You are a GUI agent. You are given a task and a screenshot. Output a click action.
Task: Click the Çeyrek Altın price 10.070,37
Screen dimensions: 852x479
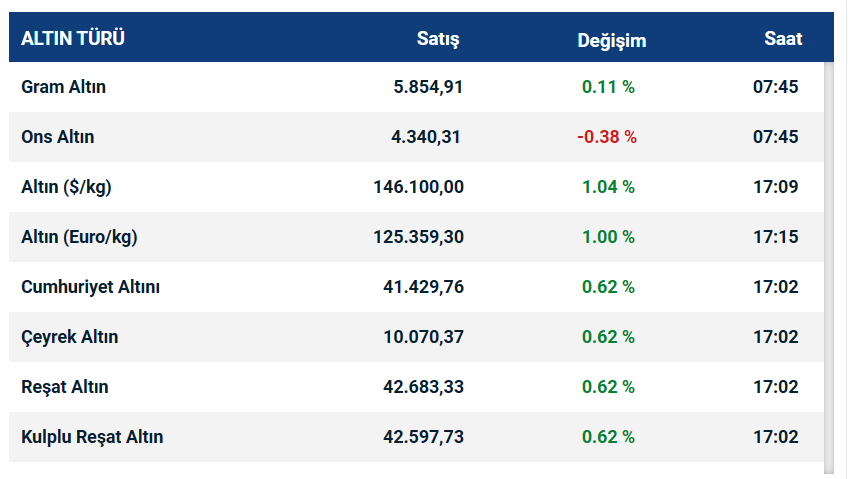(423, 337)
